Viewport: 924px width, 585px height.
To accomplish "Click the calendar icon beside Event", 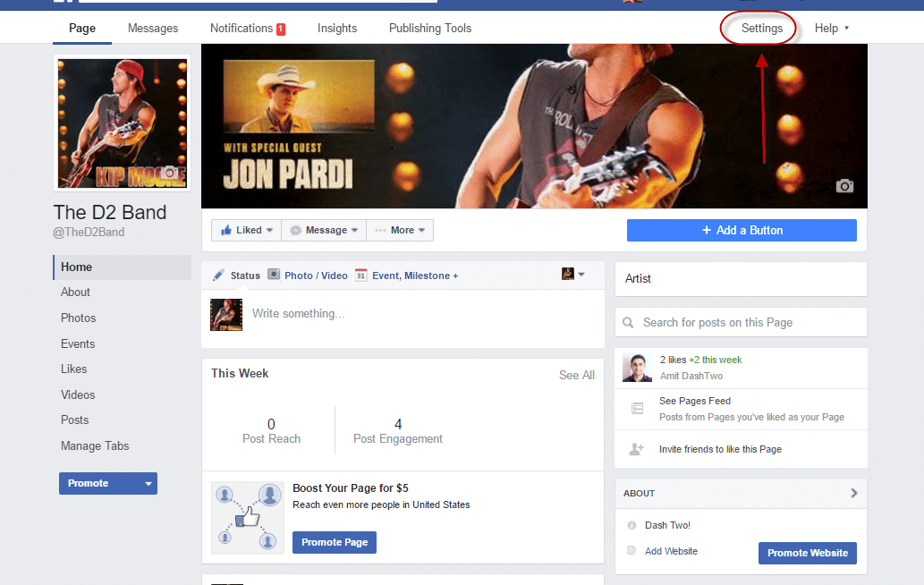I will pyautogui.click(x=360, y=276).
